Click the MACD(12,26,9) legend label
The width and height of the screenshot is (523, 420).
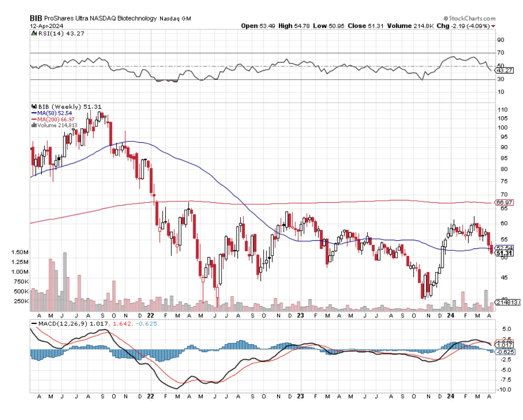pyautogui.click(x=63, y=324)
